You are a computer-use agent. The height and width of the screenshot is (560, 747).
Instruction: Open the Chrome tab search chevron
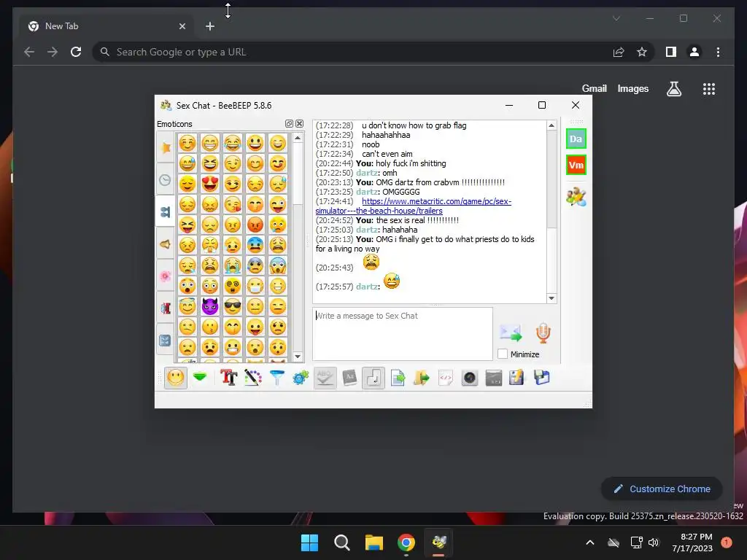click(616, 18)
